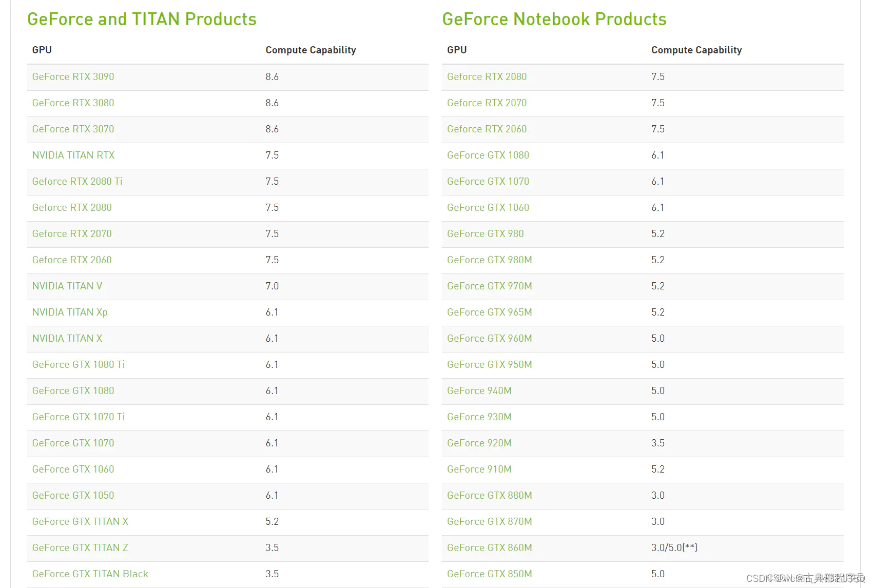Open GeForce GTX TITAN X link
Viewport: 873px width, 588px height.
point(80,522)
